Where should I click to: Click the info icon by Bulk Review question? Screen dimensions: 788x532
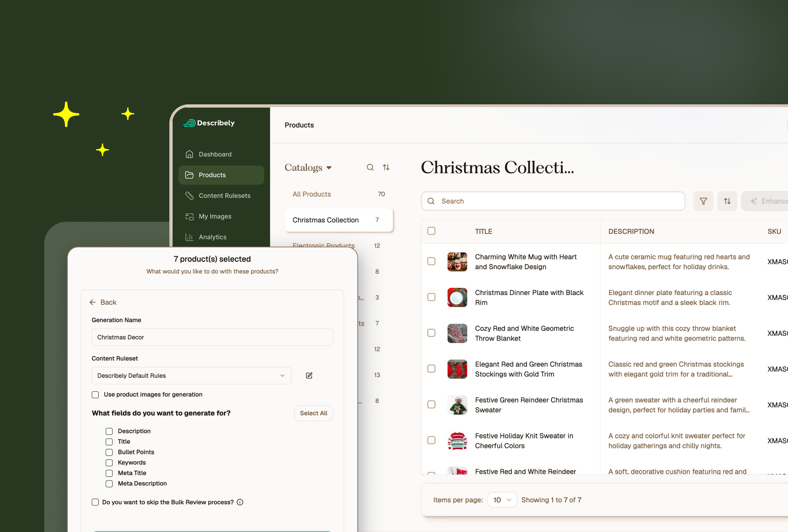pyautogui.click(x=240, y=502)
